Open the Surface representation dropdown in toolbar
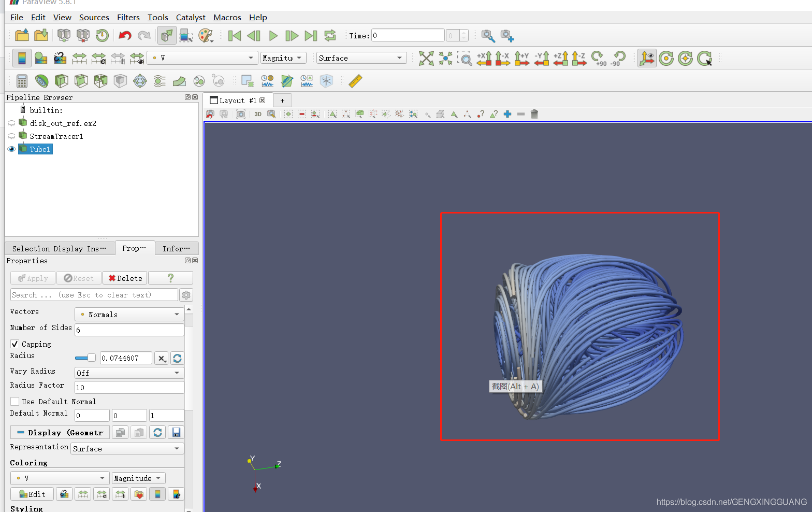 click(x=361, y=58)
